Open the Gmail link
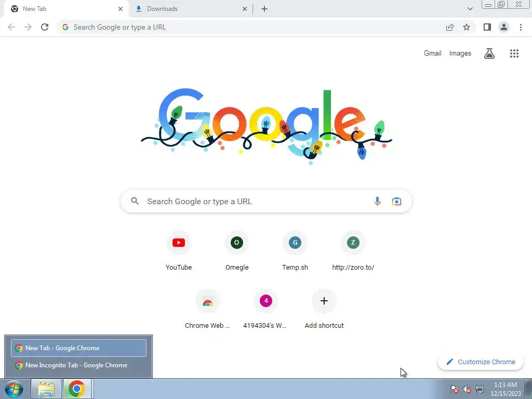This screenshot has width=532, height=399. click(432, 54)
